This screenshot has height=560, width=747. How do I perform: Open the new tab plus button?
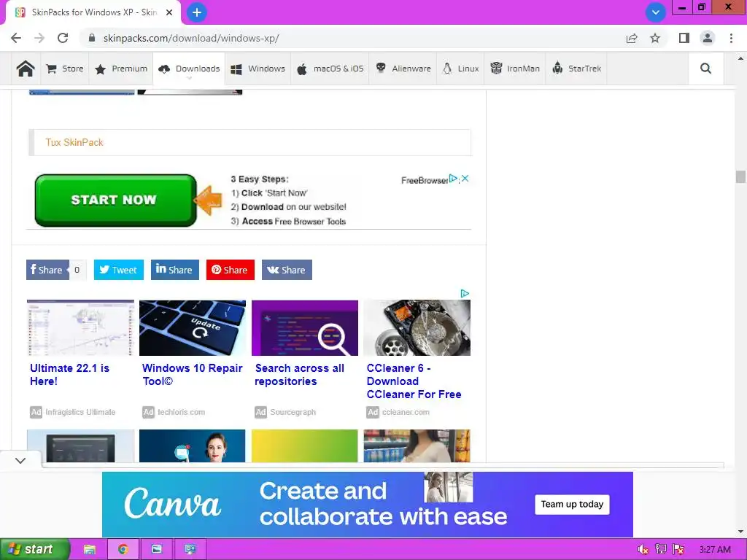[197, 12]
